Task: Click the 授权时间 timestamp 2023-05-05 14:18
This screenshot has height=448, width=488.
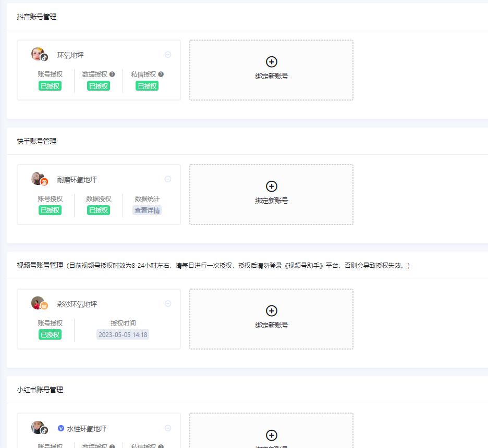Action: click(x=123, y=334)
